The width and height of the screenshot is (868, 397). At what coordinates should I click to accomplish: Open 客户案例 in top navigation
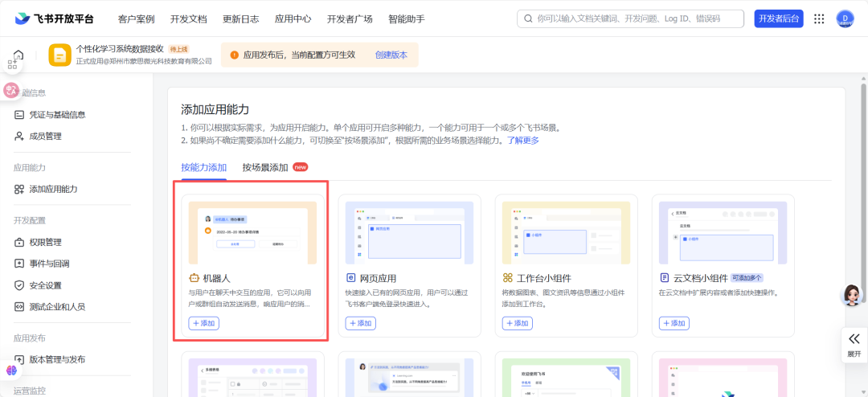[x=136, y=18]
